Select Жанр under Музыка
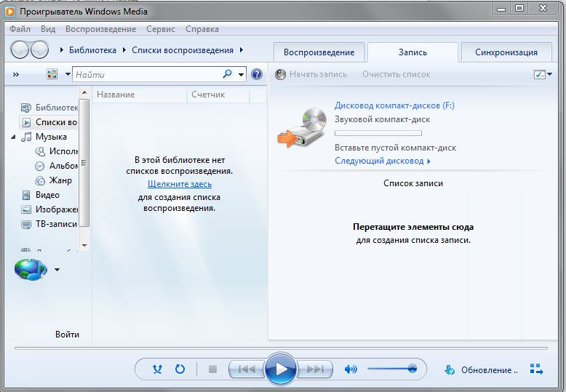This screenshot has width=566, height=392. (53, 180)
